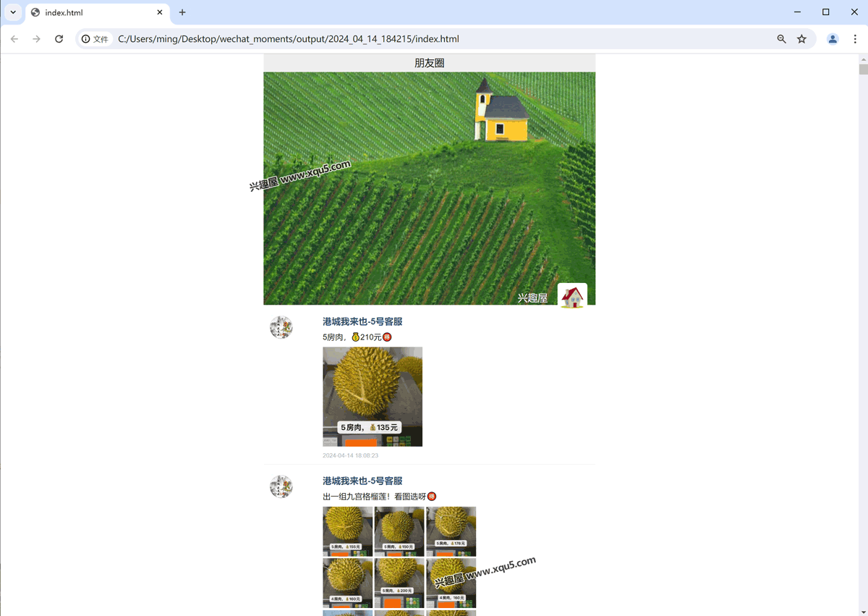This screenshot has height=616, width=868.
Task: Close the index.html tab
Action: [x=160, y=12]
